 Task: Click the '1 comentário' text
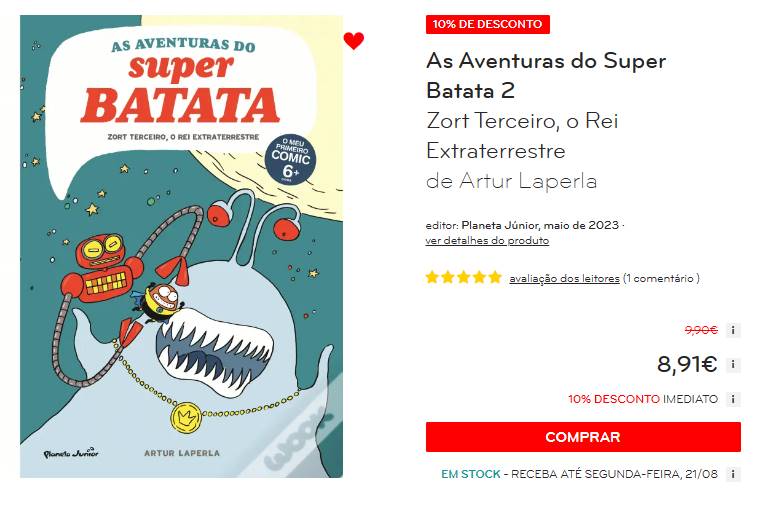click(x=660, y=278)
